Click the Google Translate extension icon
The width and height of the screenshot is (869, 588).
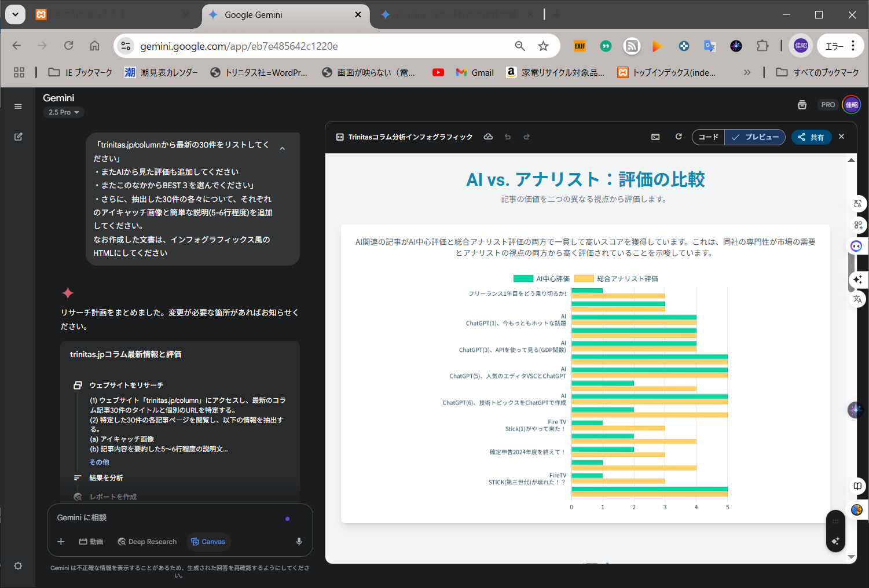pos(710,46)
